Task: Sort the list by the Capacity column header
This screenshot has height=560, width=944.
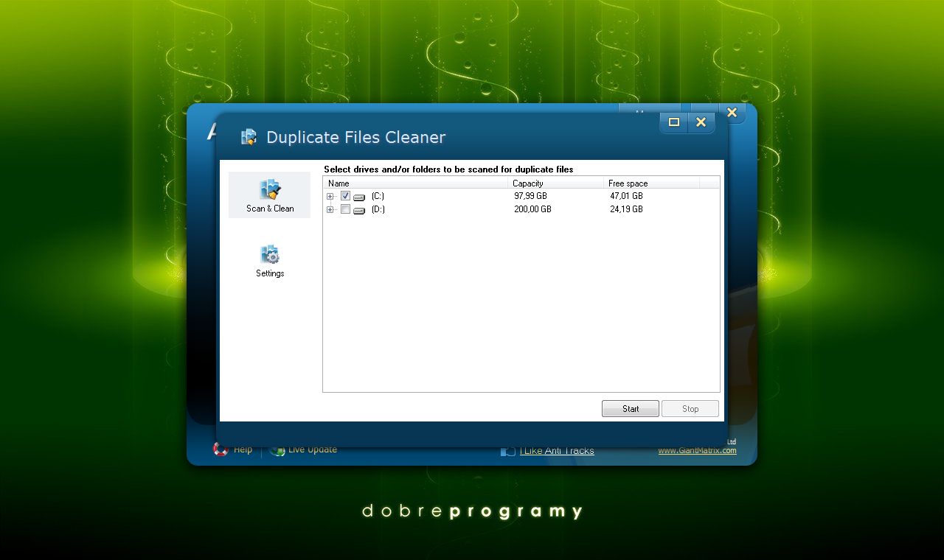Action: pyautogui.click(x=557, y=183)
